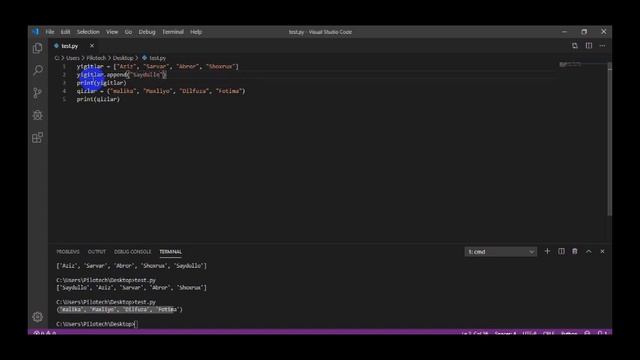Open the Source Control view
Viewport: 640px width, 360px height.
tap(38, 93)
